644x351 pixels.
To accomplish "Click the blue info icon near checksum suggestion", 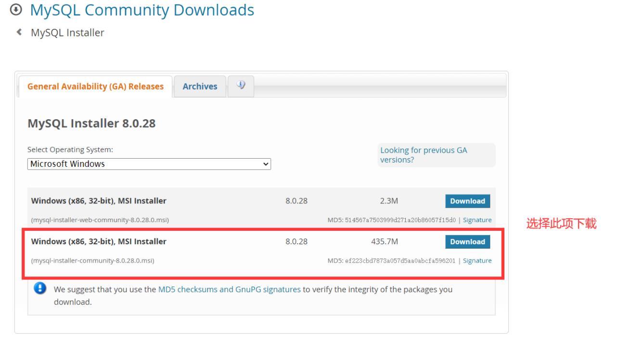I will (x=40, y=289).
